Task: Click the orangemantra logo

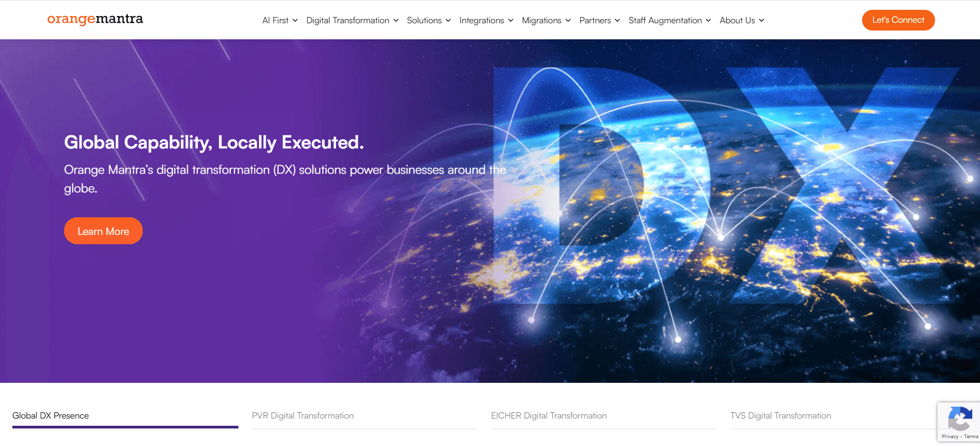Action: (x=95, y=19)
